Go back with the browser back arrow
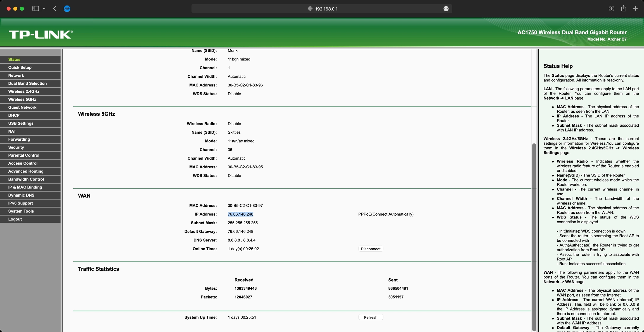This screenshot has height=332, width=644. click(x=55, y=9)
